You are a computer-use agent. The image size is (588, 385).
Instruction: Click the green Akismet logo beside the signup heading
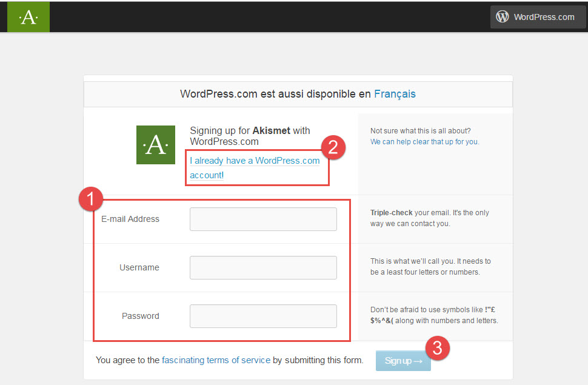pos(156,145)
